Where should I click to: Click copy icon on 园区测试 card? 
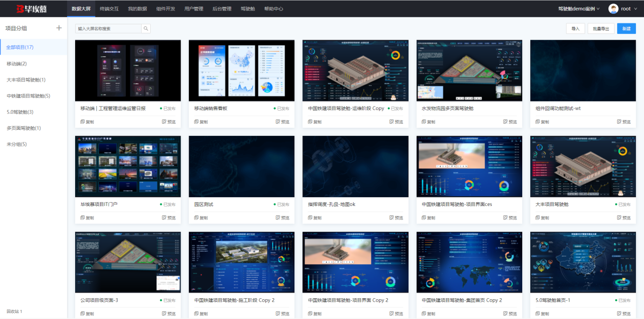click(197, 218)
